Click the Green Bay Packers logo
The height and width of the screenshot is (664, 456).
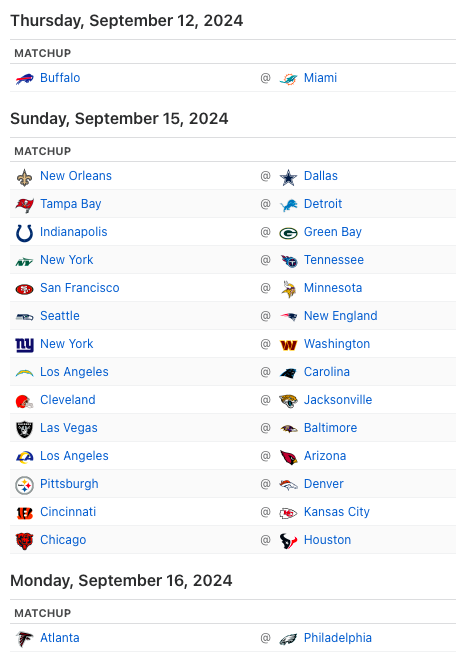[288, 233]
